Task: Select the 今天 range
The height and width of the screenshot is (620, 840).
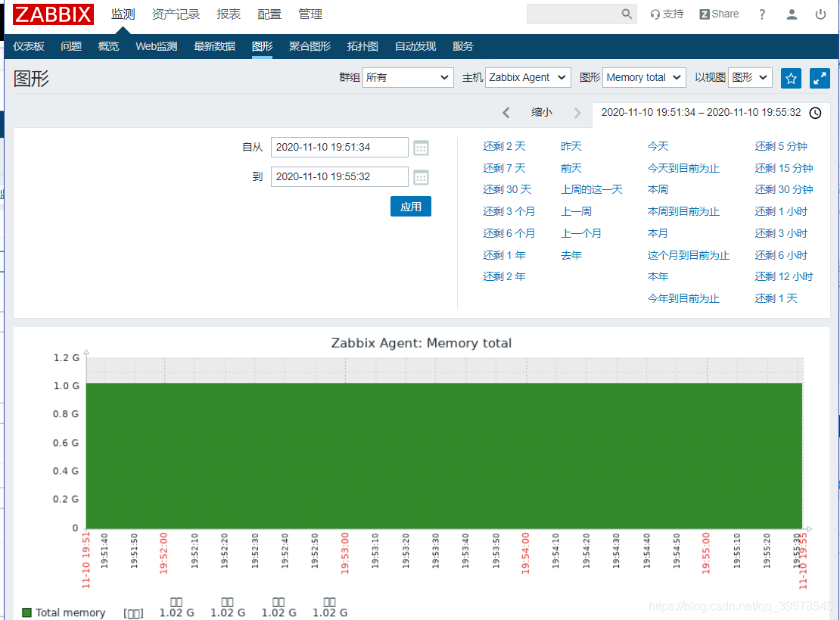Action: tap(658, 146)
